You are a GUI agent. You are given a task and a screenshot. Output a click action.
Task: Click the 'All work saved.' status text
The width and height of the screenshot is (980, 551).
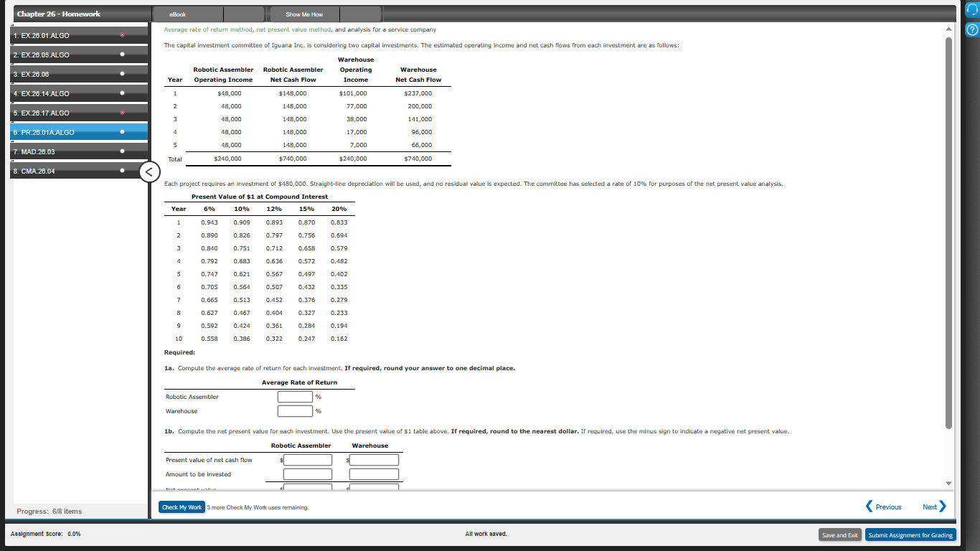click(x=486, y=534)
